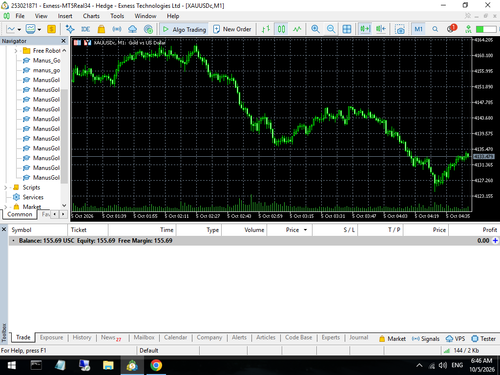Switch chart to candlesticks mode
The height and width of the screenshot is (375, 500).
click(282, 29)
